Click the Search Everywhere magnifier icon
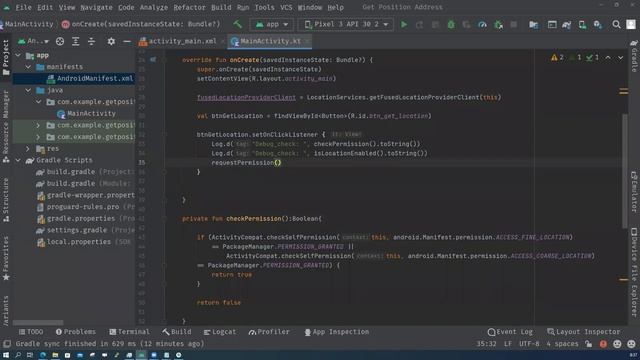This screenshot has width=640, height=360. [x=616, y=24]
